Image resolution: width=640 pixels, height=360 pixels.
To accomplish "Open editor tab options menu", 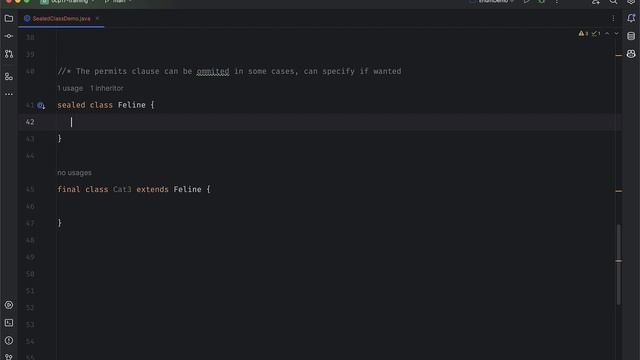I will click(613, 18).
